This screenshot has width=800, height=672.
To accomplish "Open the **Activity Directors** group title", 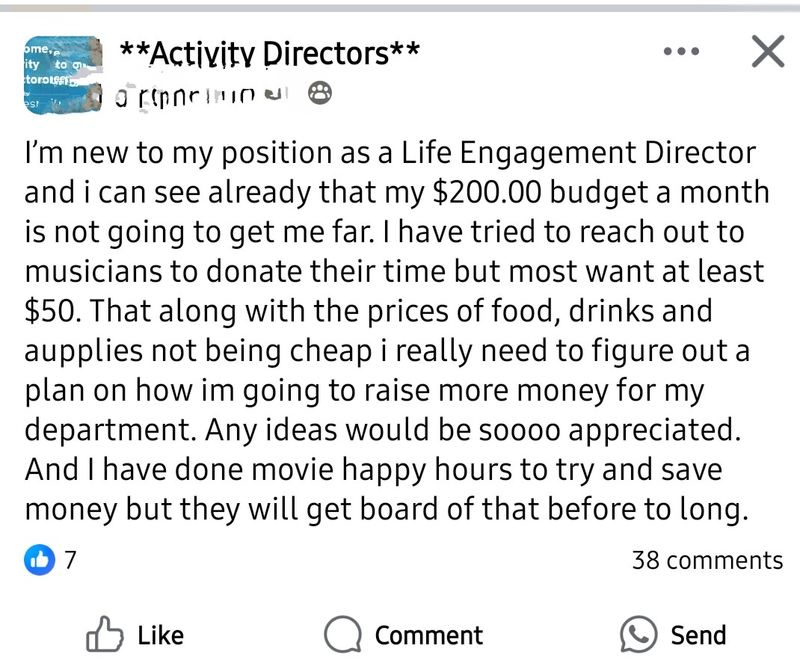I will pos(269,53).
